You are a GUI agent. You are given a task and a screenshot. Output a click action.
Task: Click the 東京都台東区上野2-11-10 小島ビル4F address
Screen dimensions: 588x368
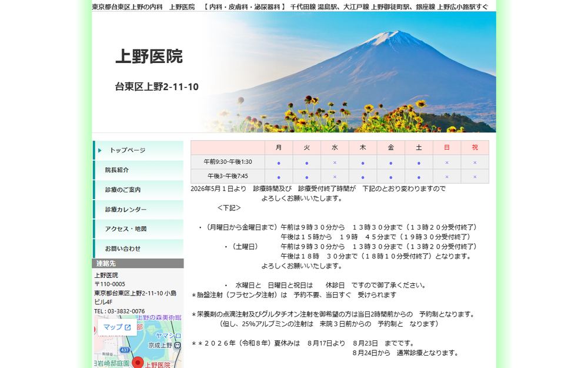(x=135, y=297)
